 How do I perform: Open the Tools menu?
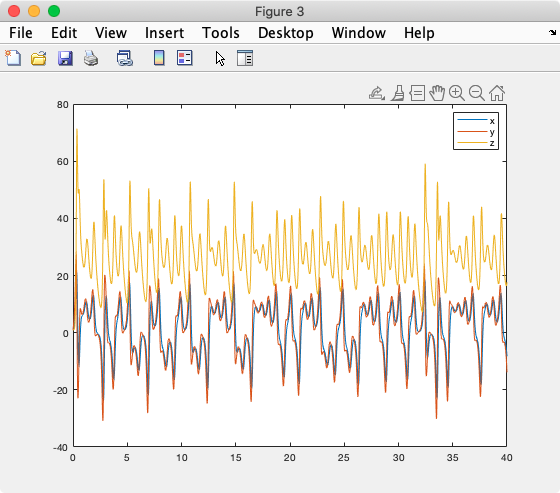click(x=221, y=33)
